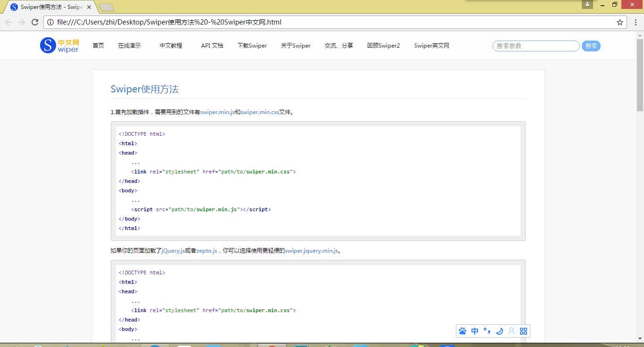The width and height of the screenshot is (644, 347).
Task: Open 回顾Swiper2 in the navigation bar
Action: coord(384,46)
